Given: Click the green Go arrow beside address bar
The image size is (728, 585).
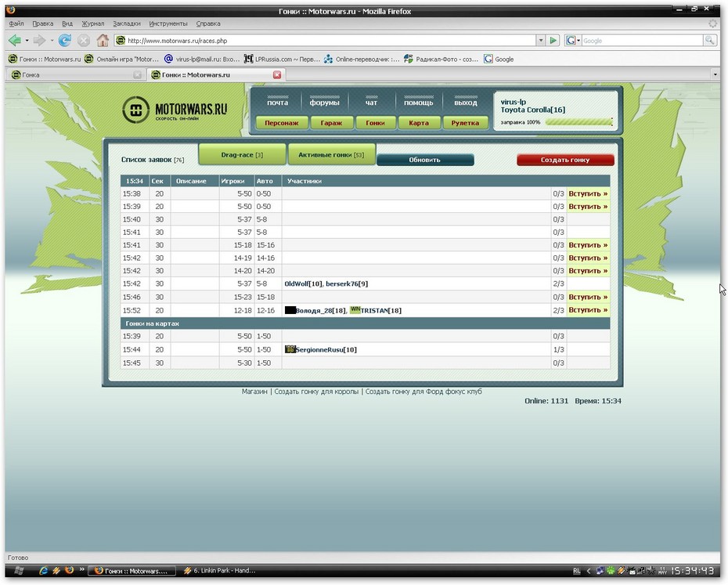Looking at the screenshot, I should coord(553,41).
